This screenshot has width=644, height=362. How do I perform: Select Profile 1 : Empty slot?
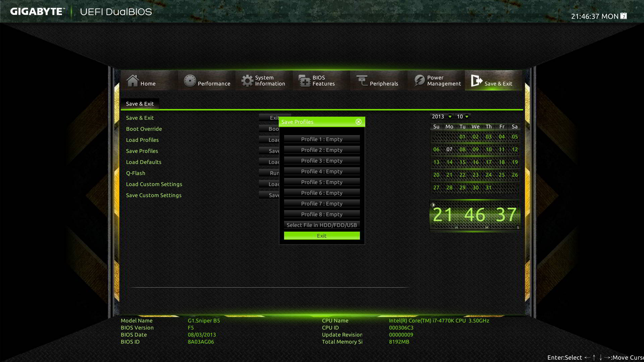[x=322, y=139]
